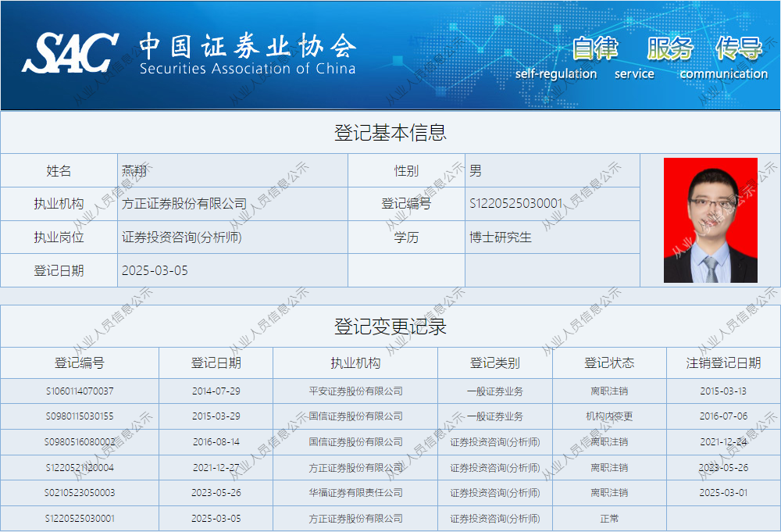Click the 中国证券业协会 site title
781x532 pixels.
click(x=247, y=47)
